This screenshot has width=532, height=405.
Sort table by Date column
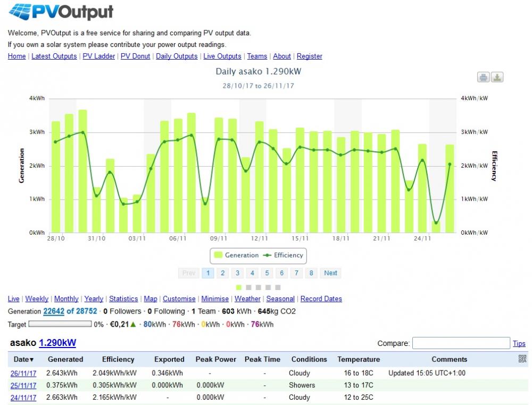pyautogui.click(x=23, y=359)
